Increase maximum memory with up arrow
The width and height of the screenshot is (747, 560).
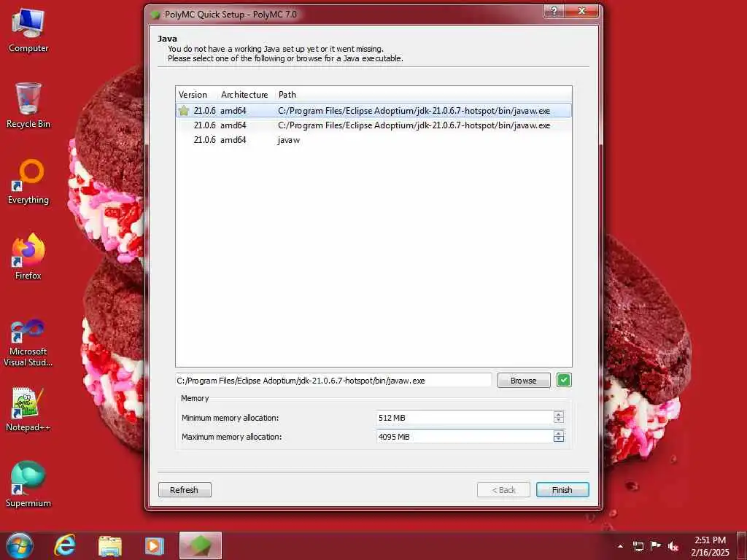point(559,433)
